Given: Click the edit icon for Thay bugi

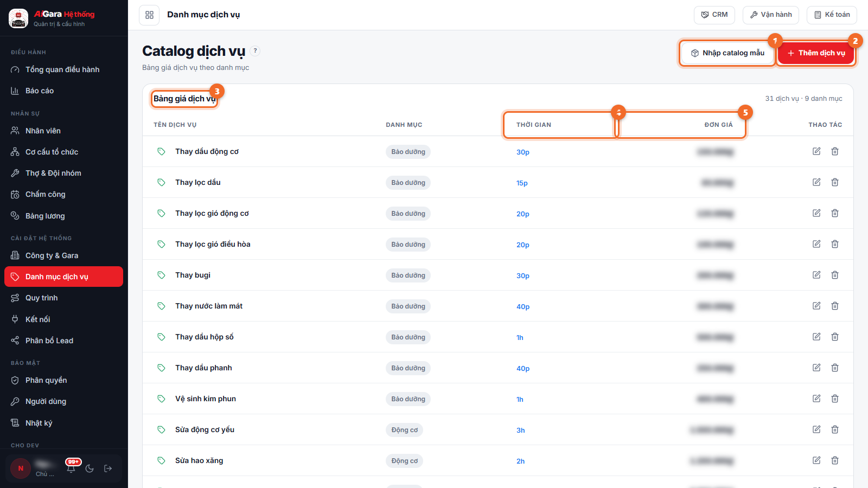Looking at the screenshot, I should 816,275.
